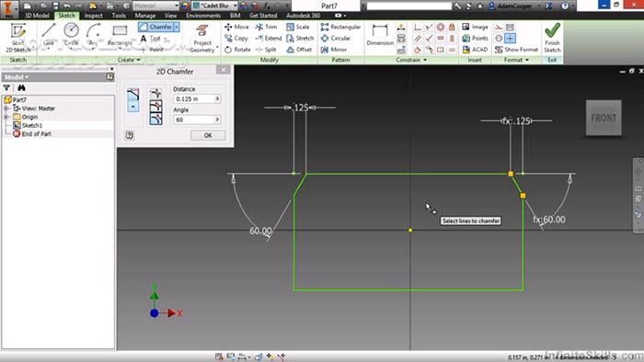Select the Dimension tool
The height and width of the screenshot is (362, 644).
380,34
